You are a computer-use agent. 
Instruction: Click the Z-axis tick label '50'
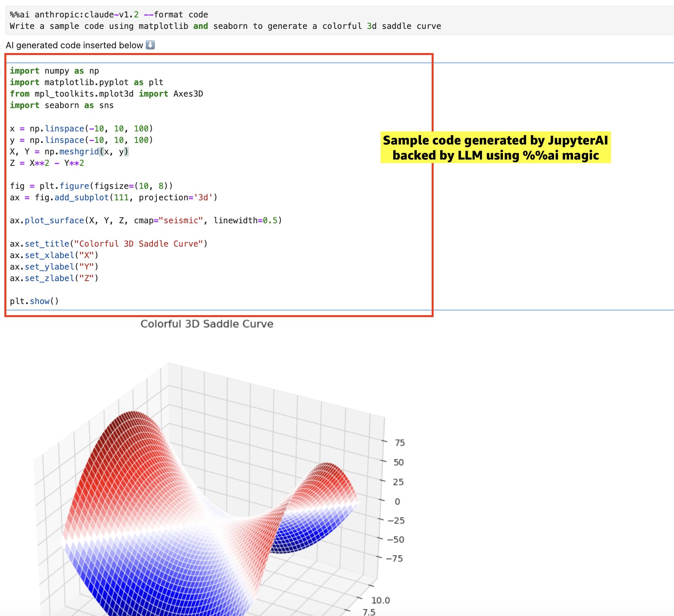click(x=399, y=462)
